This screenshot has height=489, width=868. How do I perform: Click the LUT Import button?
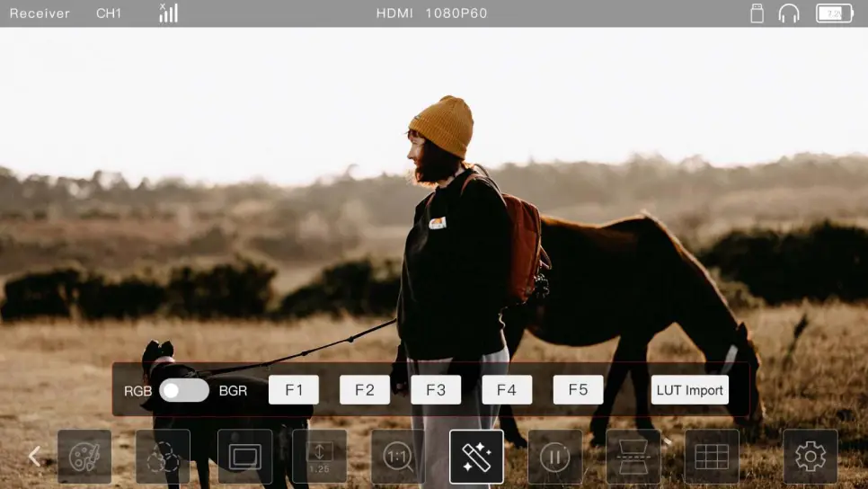tap(690, 390)
